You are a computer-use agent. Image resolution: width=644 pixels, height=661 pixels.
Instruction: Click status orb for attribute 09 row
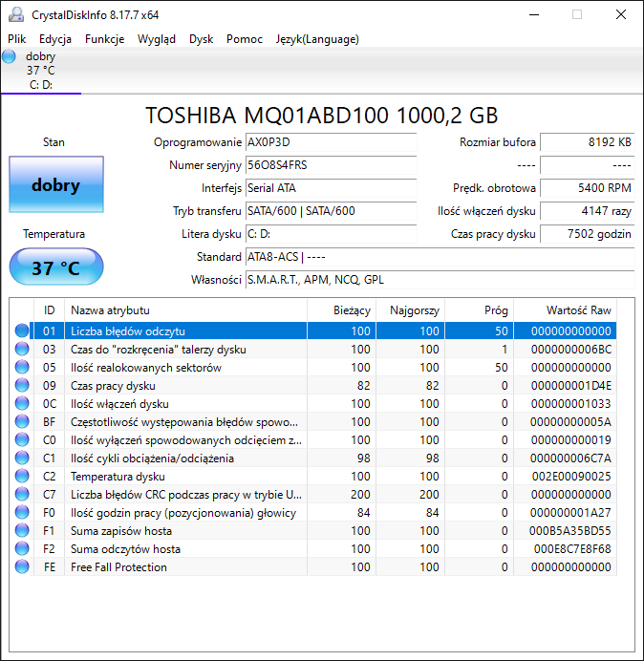[22, 385]
